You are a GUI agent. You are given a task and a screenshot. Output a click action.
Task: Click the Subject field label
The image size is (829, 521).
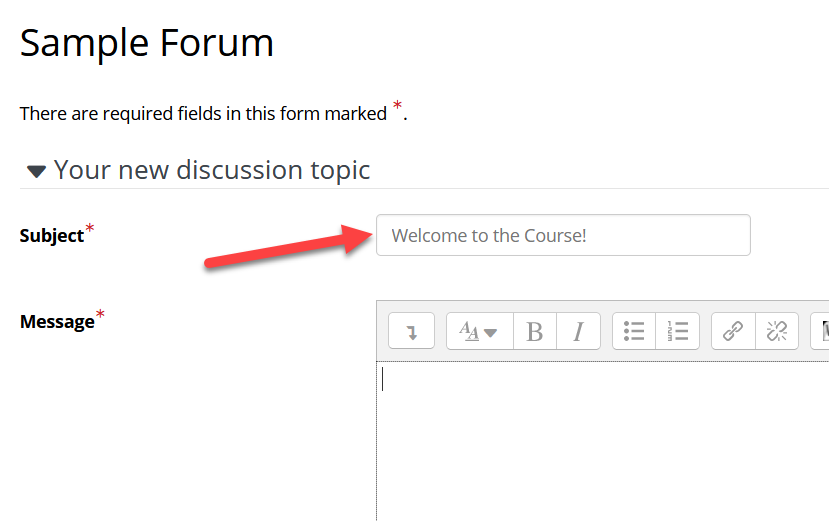(x=52, y=236)
